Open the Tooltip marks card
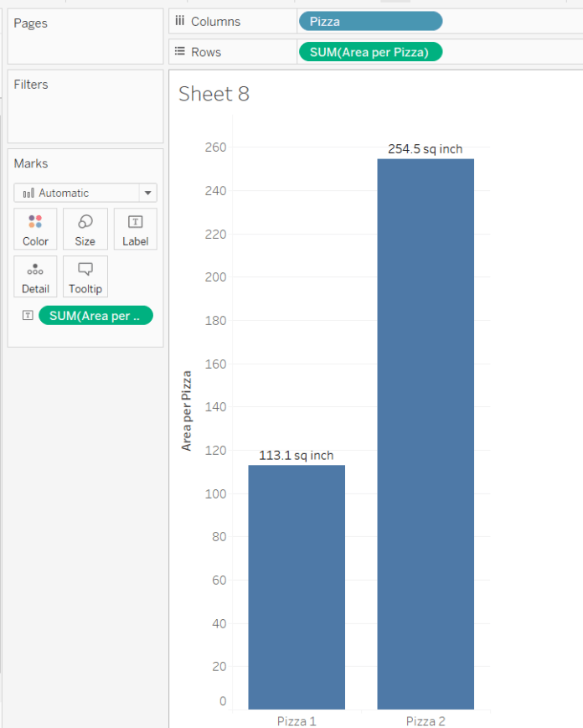 click(85, 276)
